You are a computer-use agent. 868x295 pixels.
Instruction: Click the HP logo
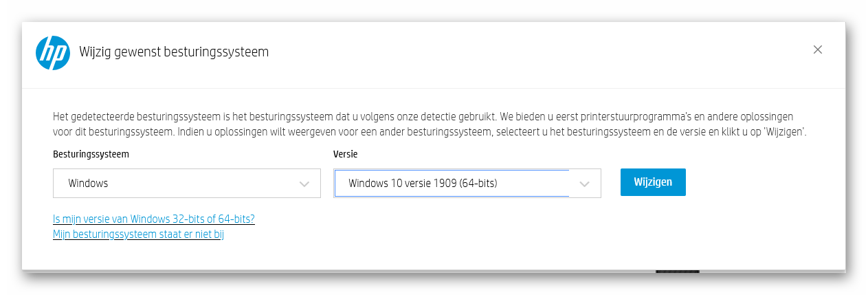(x=53, y=53)
